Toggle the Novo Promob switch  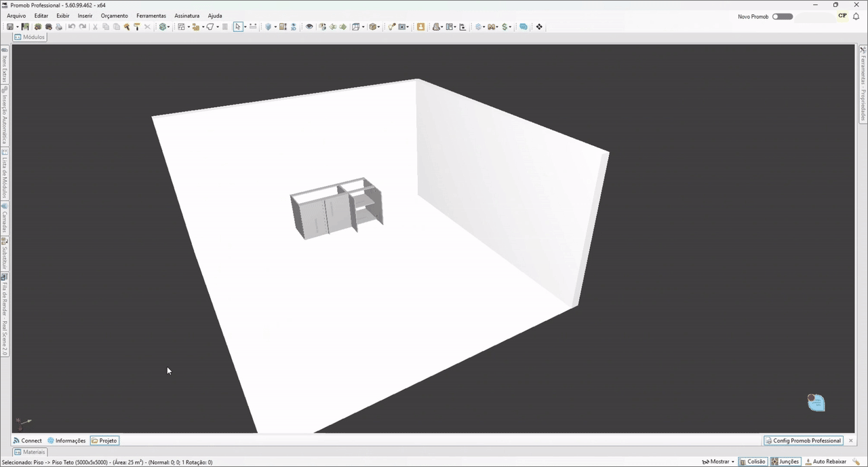point(783,16)
